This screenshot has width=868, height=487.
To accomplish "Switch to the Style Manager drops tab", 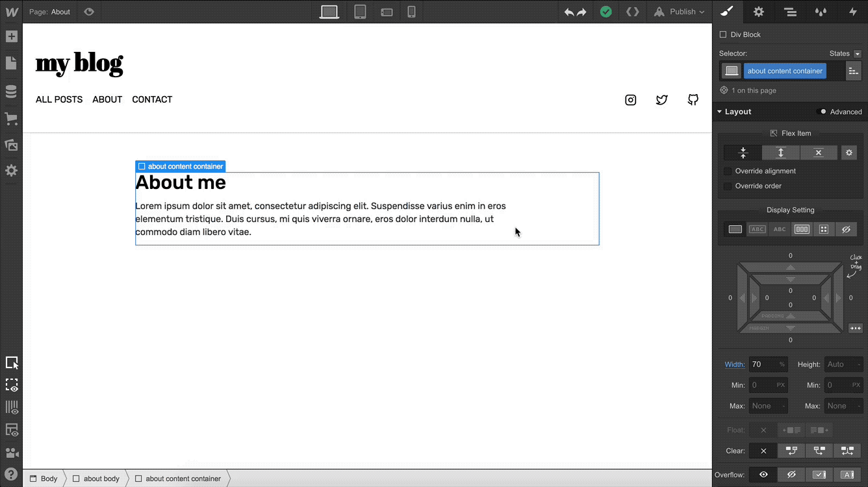I will pos(821,12).
